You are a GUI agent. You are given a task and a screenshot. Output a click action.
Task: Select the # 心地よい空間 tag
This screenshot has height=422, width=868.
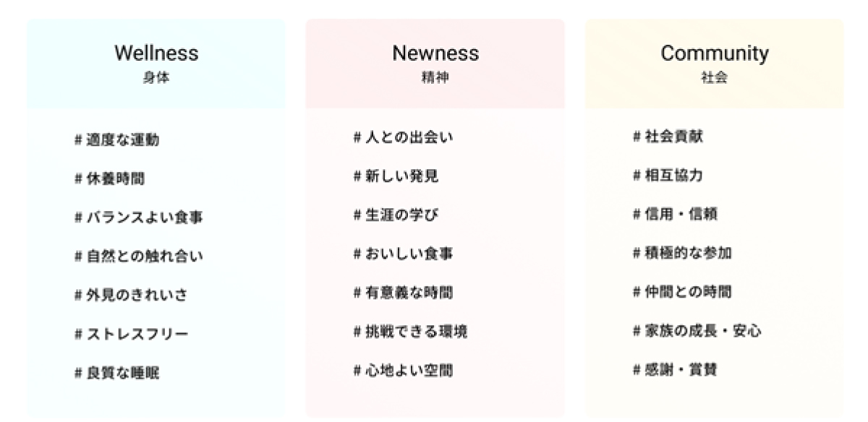point(403,371)
